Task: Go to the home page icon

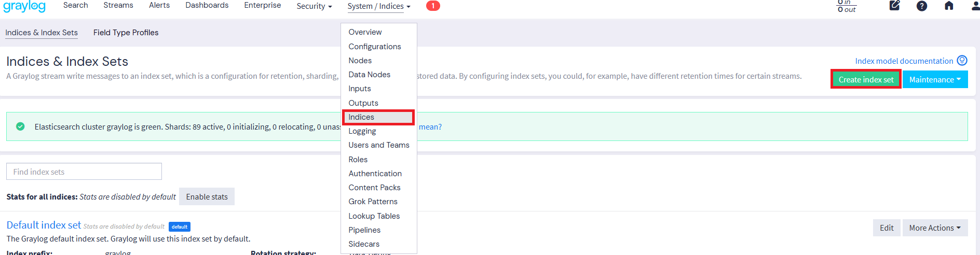Action: [x=949, y=6]
